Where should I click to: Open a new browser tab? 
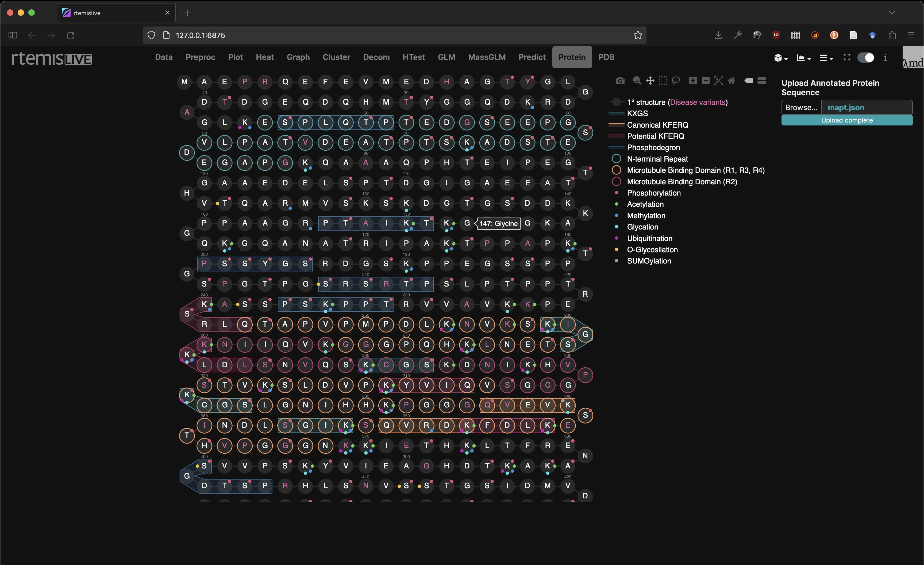coord(187,13)
